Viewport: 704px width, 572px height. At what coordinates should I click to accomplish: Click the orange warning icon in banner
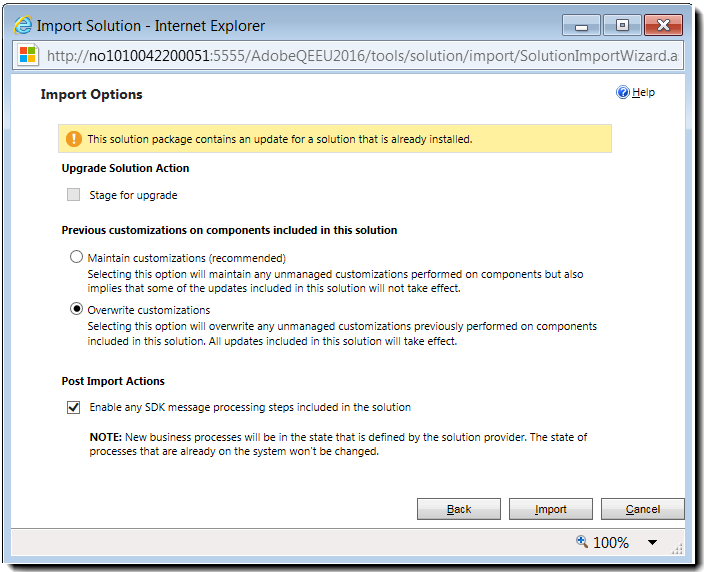(x=74, y=139)
